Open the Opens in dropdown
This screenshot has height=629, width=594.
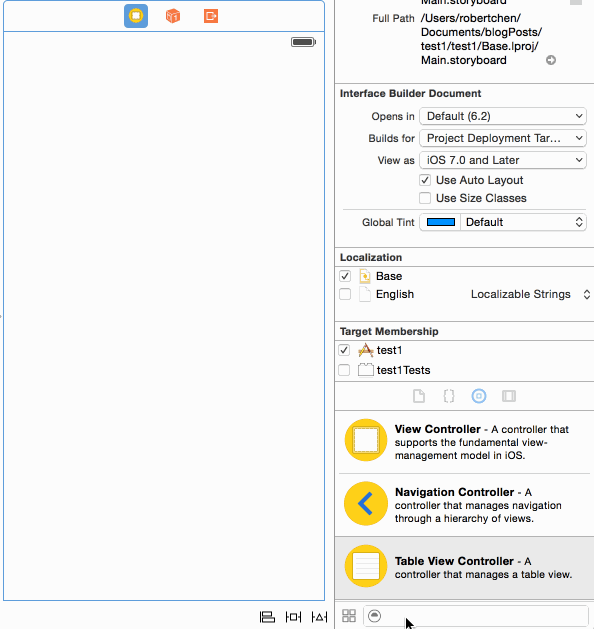503,116
